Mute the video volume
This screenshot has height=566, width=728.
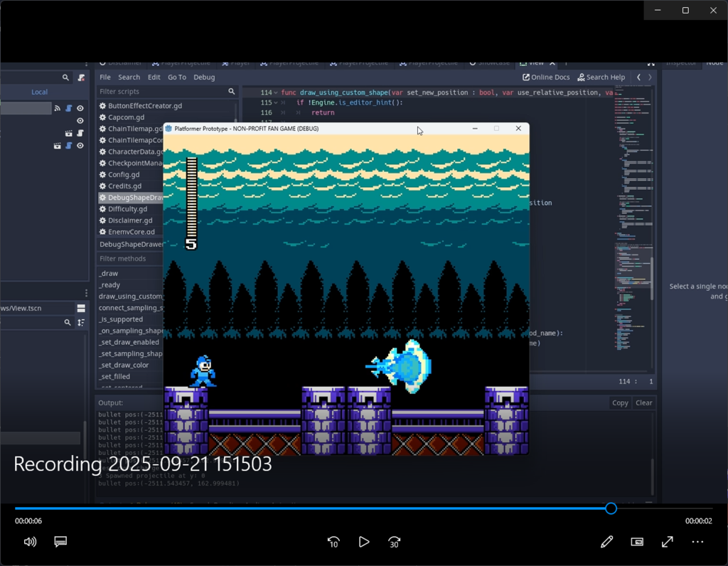30,542
